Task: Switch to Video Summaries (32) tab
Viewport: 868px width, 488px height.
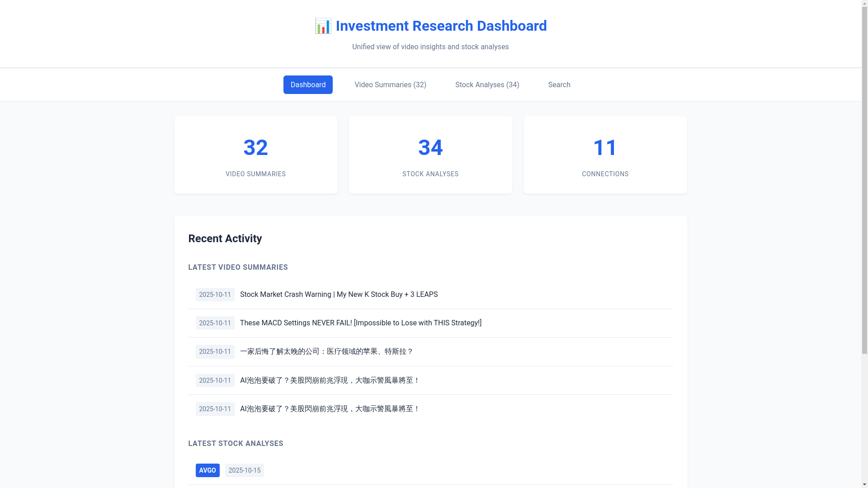Action: pyautogui.click(x=390, y=85)
